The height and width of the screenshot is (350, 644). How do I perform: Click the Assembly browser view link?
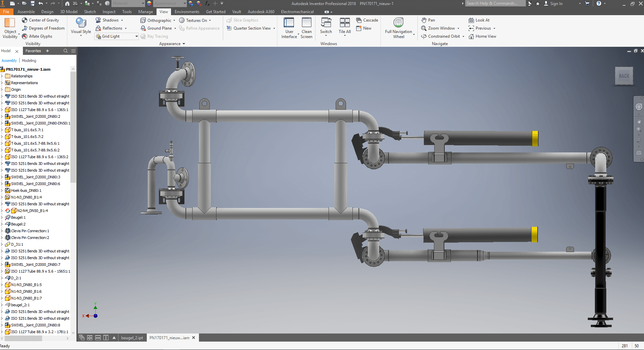(9, 61)
